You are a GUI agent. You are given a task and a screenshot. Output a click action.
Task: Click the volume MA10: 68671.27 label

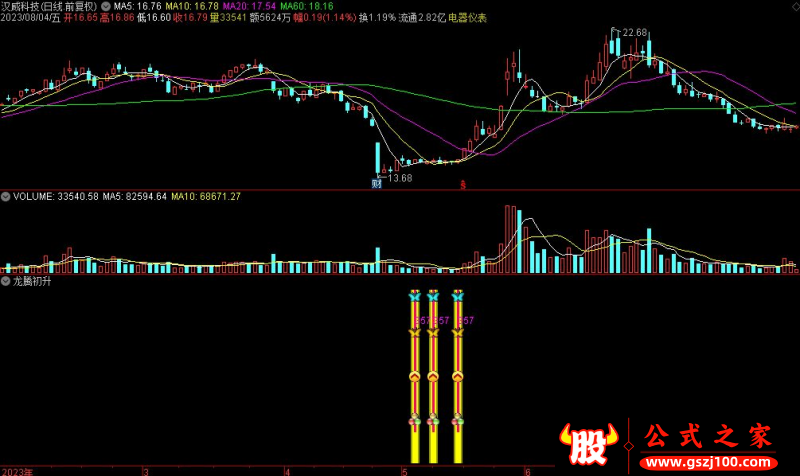[x=206, y=196]
